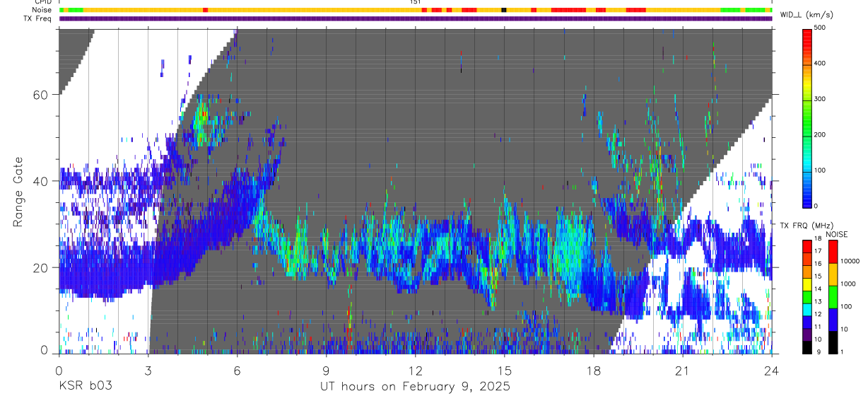868x401 pixels.
Task: Click the 10000 tick on NOISE legend
Action: [x=849, y=262]
